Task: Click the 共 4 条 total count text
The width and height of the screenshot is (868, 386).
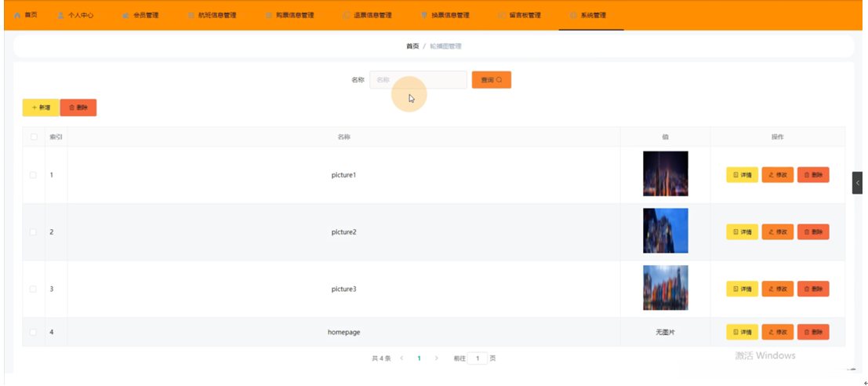Action: (381, 359)
